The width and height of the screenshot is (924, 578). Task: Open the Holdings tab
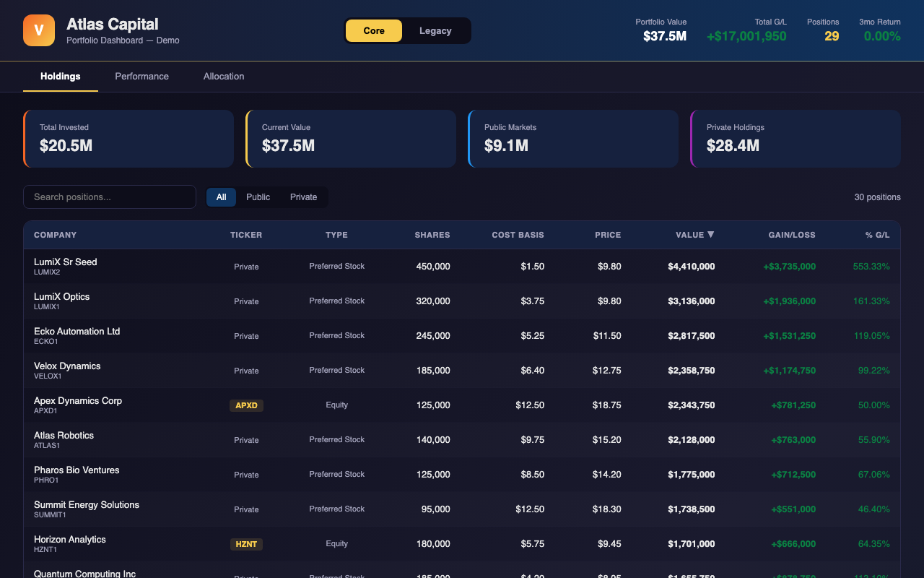click(x=61, y=77)
